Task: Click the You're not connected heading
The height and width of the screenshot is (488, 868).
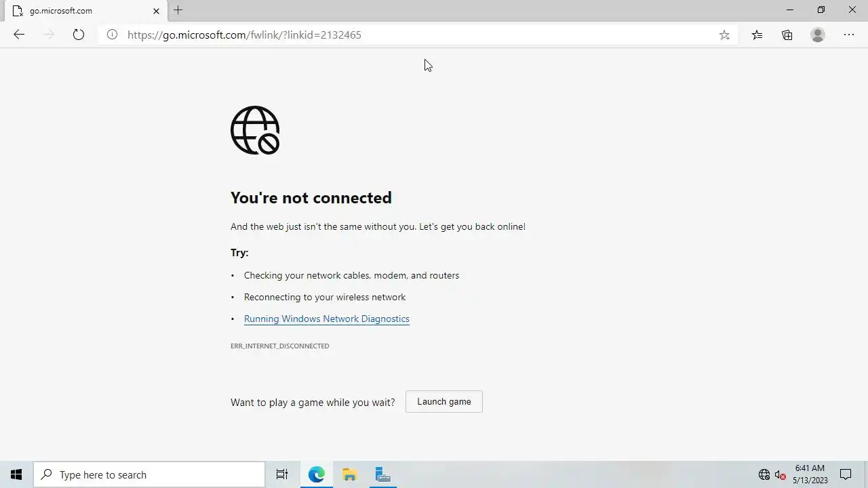Action: click(311, 197)
